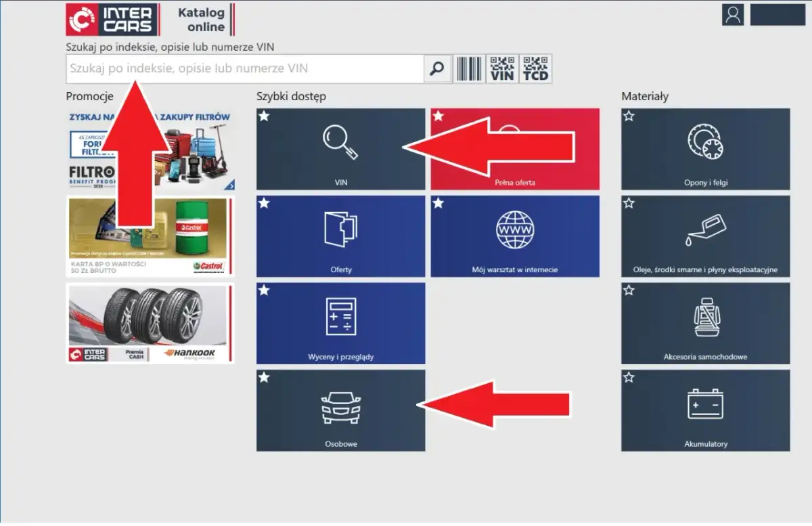Toggle favorite star on Akcesoria samochodowe
The width and height of the screenshot is (812, 526).
point(629,290)
